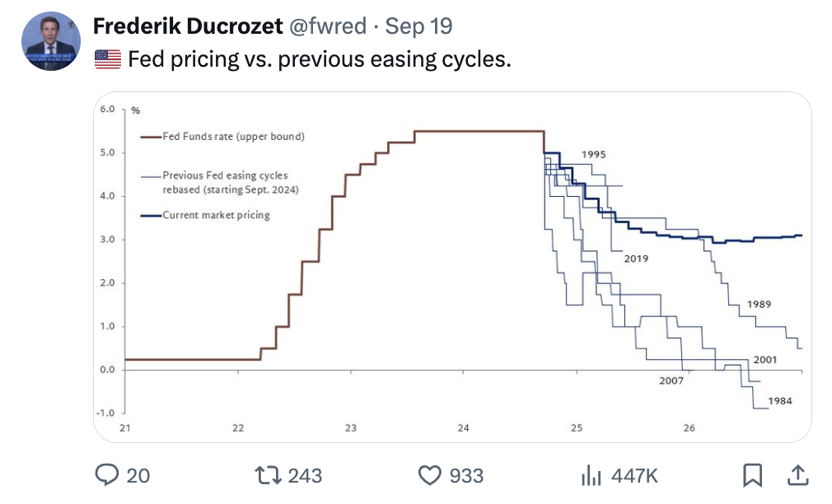This screenshot has height=504, width=832.
Task: Click the 1995 label on the chart
Action: click(x=593, y=155)
